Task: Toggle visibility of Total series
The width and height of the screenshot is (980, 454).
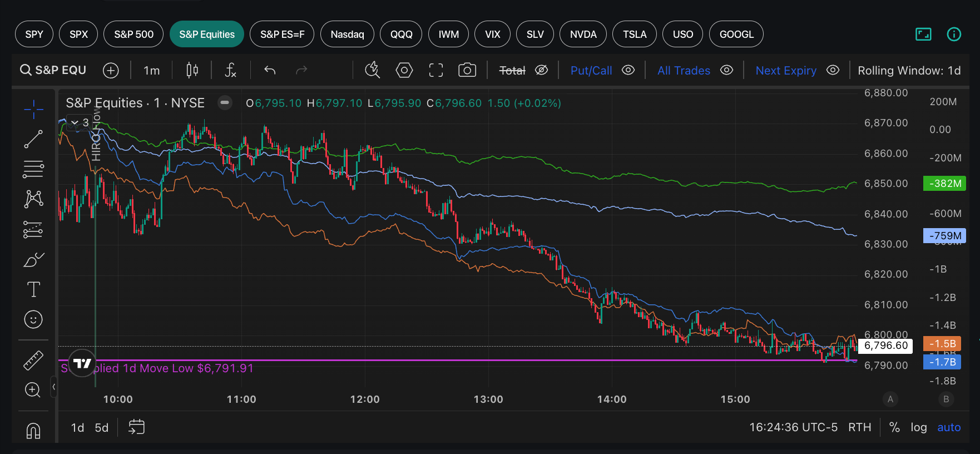Action: click(x=541, y=70)
